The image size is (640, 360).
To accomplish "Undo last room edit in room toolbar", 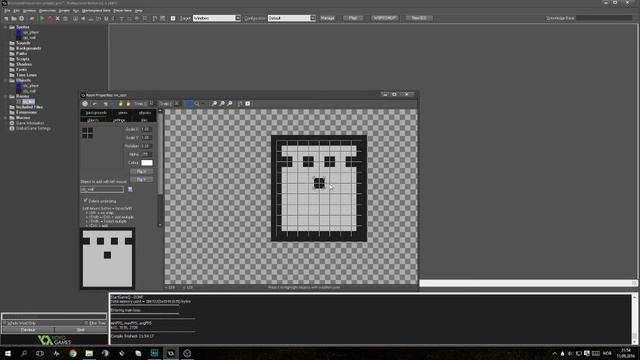I will tap(95, 104).
